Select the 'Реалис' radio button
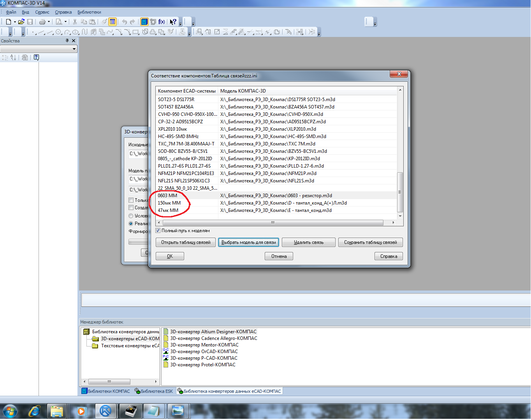The height and width of the screenshot is (420, 531). click(x=131, y=224)
